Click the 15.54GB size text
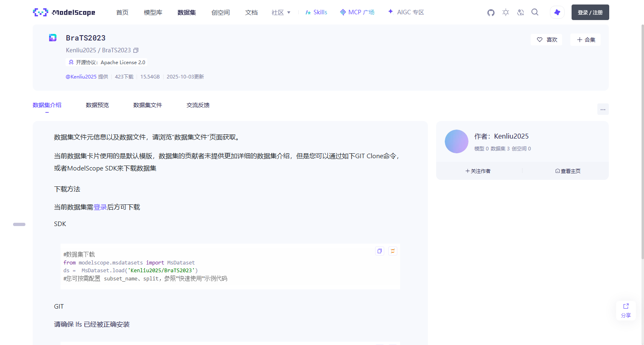644x345 pixels. click(x=150, y=77)
